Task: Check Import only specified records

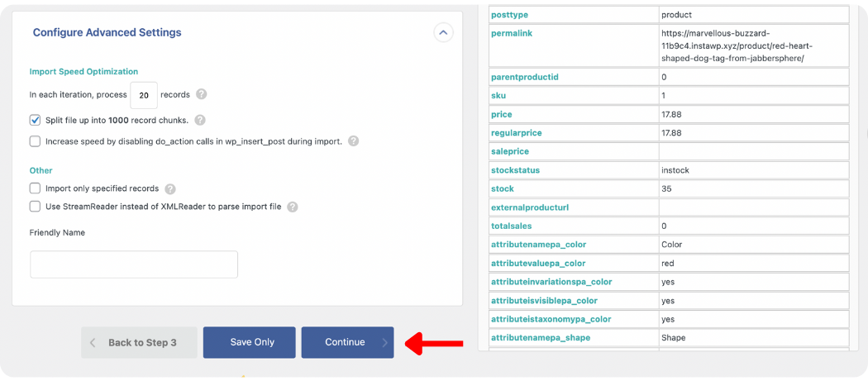Action: [36, 188]
